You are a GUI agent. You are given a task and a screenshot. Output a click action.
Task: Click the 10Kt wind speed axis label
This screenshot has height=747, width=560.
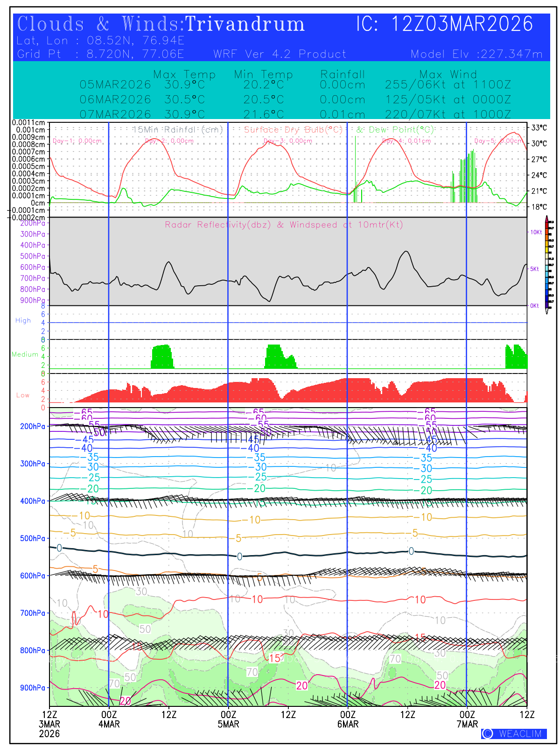535,232
